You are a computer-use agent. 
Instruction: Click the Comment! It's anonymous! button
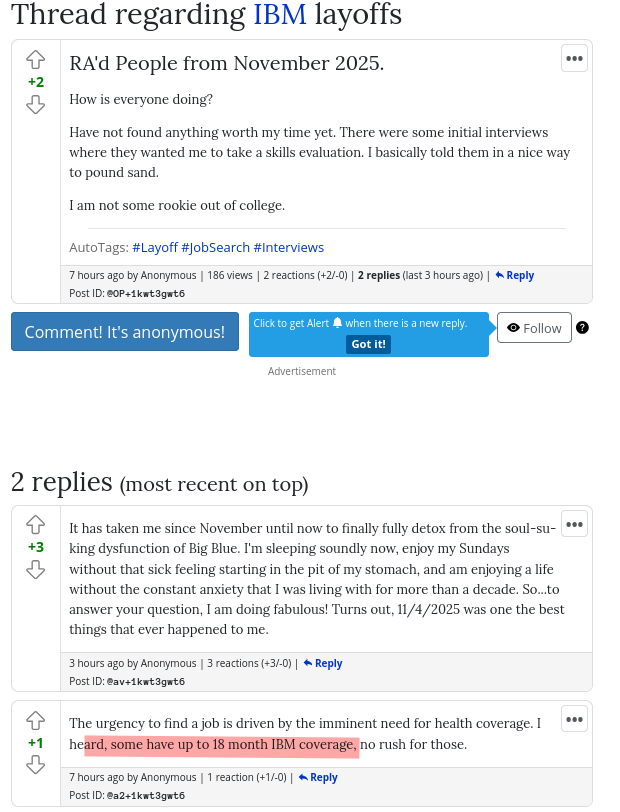click(x=125, y=331)
